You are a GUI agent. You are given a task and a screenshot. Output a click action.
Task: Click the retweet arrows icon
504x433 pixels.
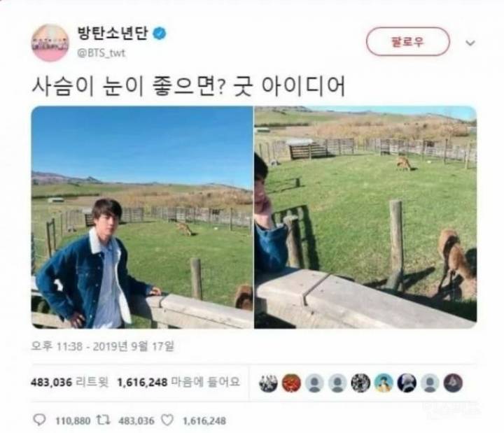pyautogui.click(x=104, y=420)
